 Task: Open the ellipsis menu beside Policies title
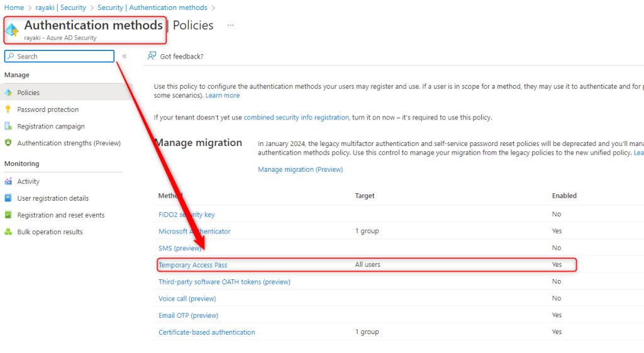coord(231,26)
